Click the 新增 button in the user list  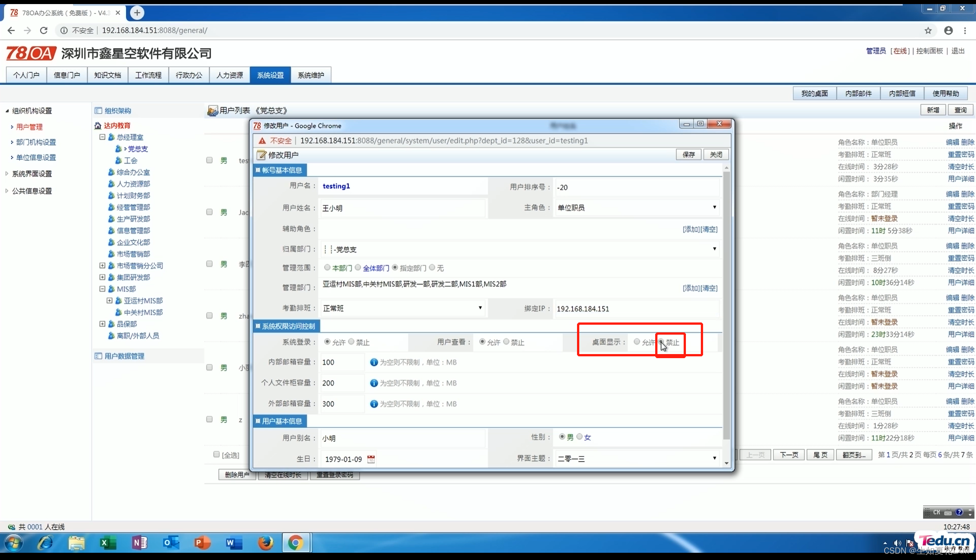[x=933, y=110]
